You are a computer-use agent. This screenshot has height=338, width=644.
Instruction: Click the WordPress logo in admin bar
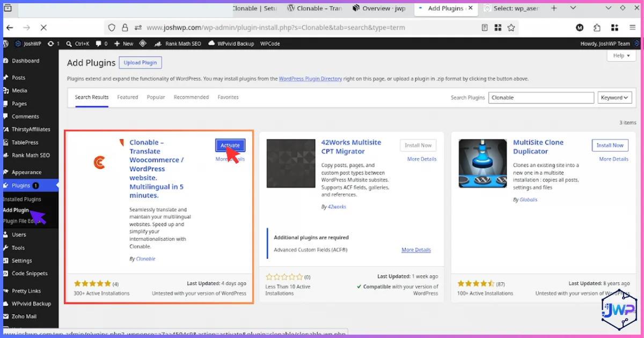click(x=6, y=43)
